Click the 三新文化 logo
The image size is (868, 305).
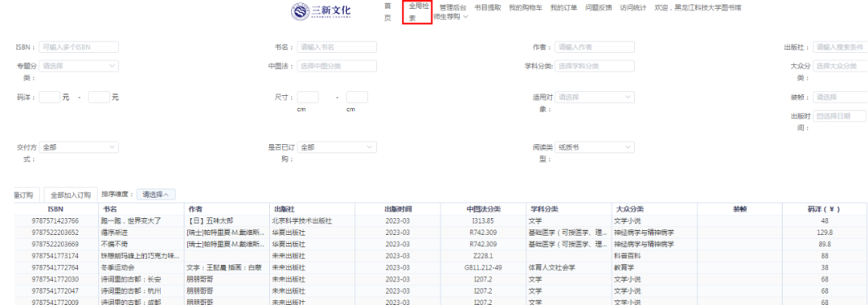click(321, 11)
